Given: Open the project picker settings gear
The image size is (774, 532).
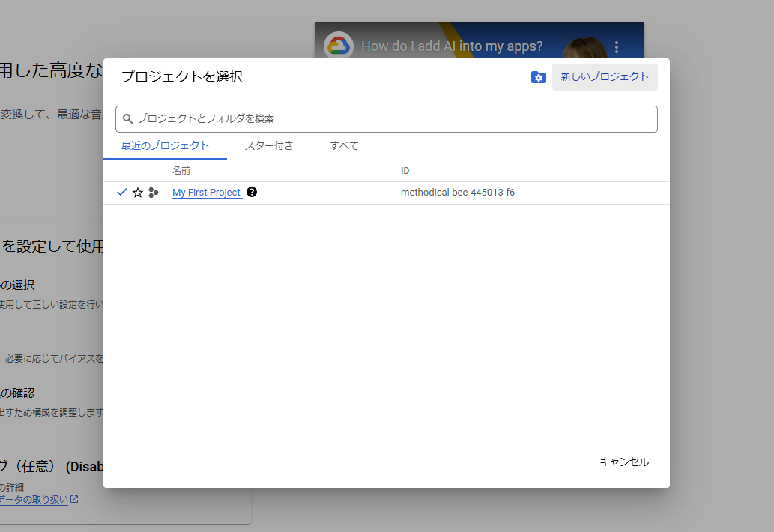Looking at the screenshot, I should [x=538, y=77].
